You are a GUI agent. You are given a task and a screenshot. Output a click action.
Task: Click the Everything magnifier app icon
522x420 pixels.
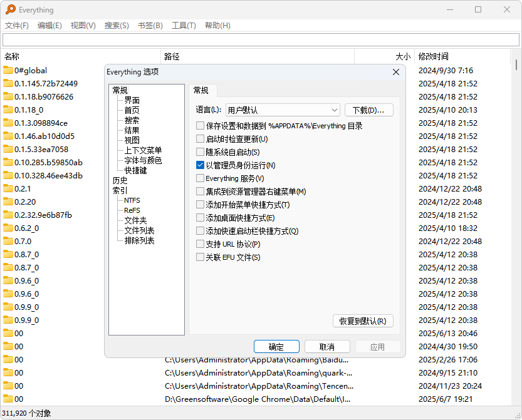click(10, 9)
